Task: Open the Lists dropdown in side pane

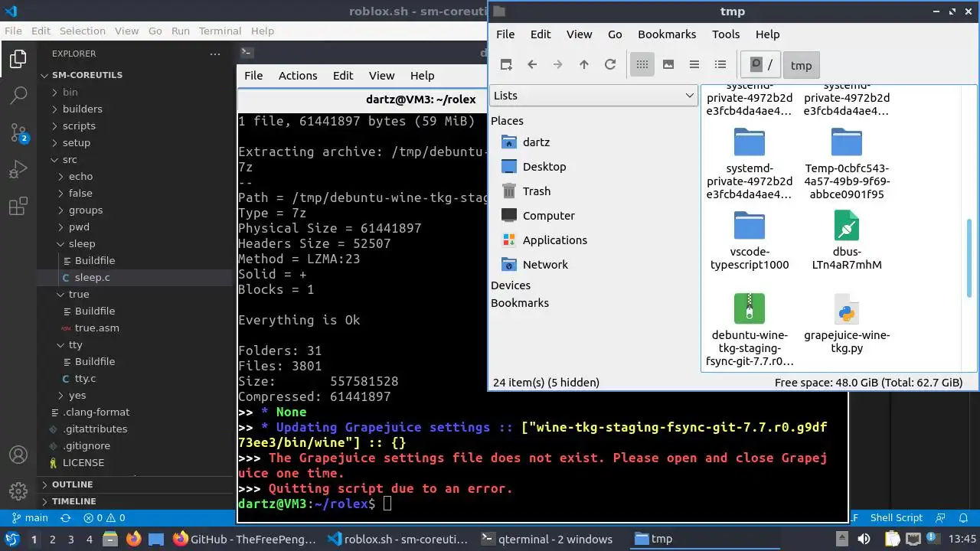Action: (593, 96)
